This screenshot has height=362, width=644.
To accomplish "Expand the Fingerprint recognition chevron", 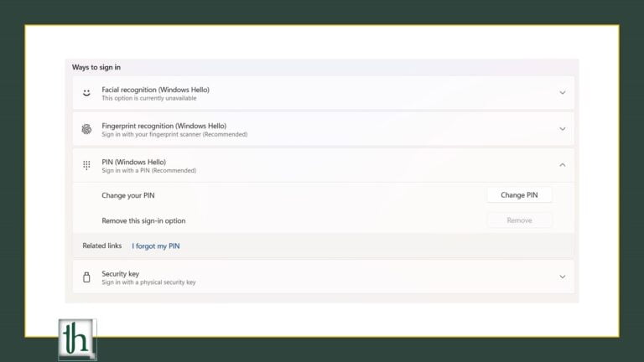I will 562,129.
